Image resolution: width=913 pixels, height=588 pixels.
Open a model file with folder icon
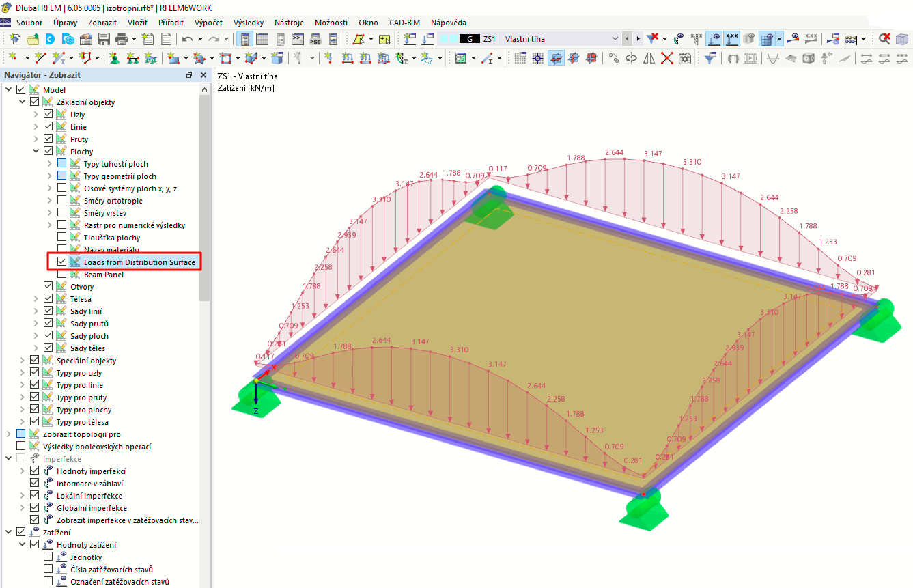tap(33, 39)
